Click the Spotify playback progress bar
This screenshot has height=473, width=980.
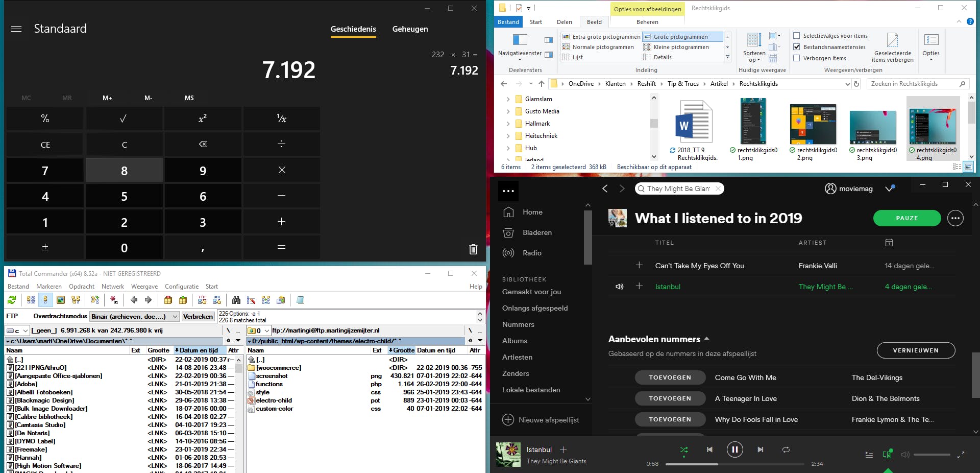pos(735,464)
